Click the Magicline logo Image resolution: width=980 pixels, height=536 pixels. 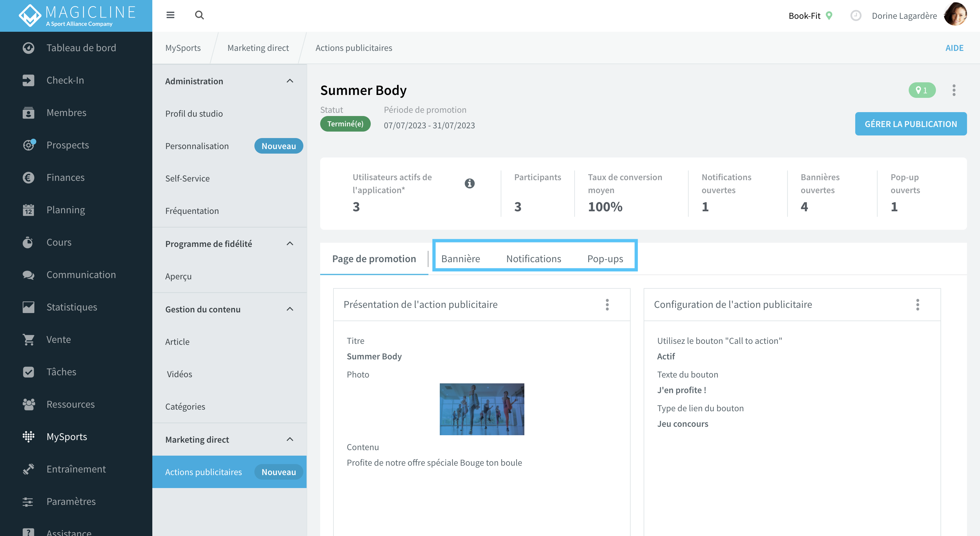77,16
